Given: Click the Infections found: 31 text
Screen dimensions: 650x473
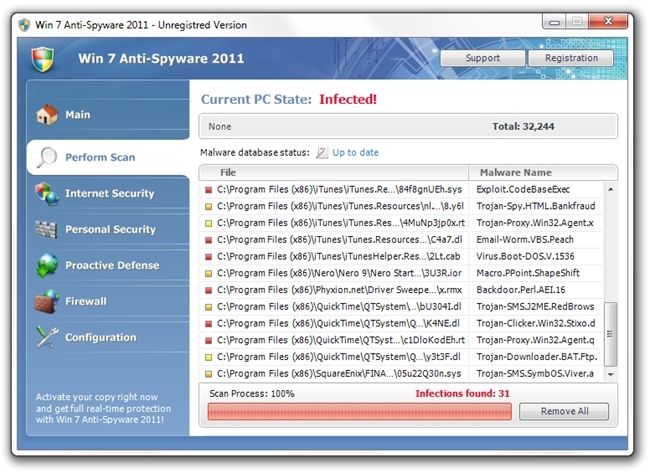Looking at the screenshot, I should (x=463, y=393).
